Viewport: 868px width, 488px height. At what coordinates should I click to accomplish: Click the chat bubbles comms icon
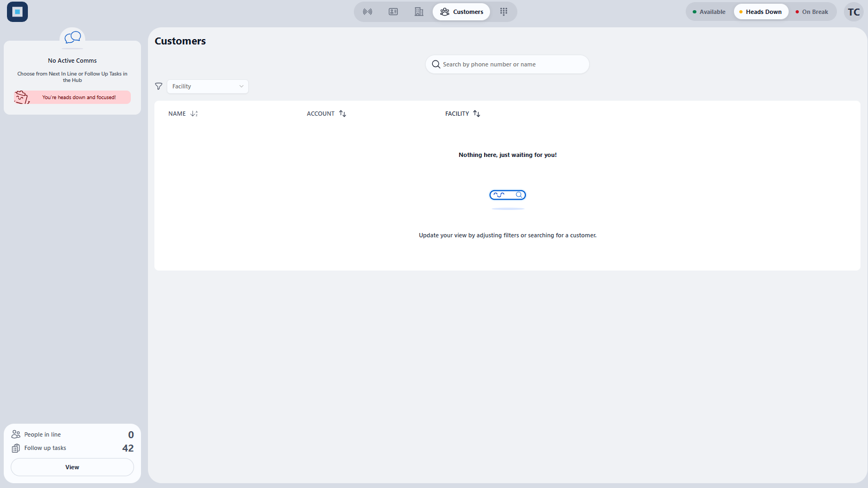coord(72,38)
